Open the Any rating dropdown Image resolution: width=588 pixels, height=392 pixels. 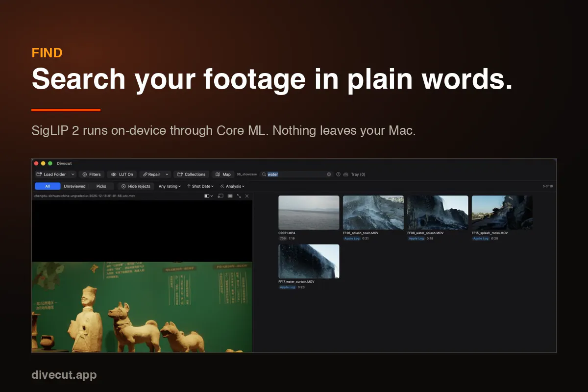click(x=170, y=186)
